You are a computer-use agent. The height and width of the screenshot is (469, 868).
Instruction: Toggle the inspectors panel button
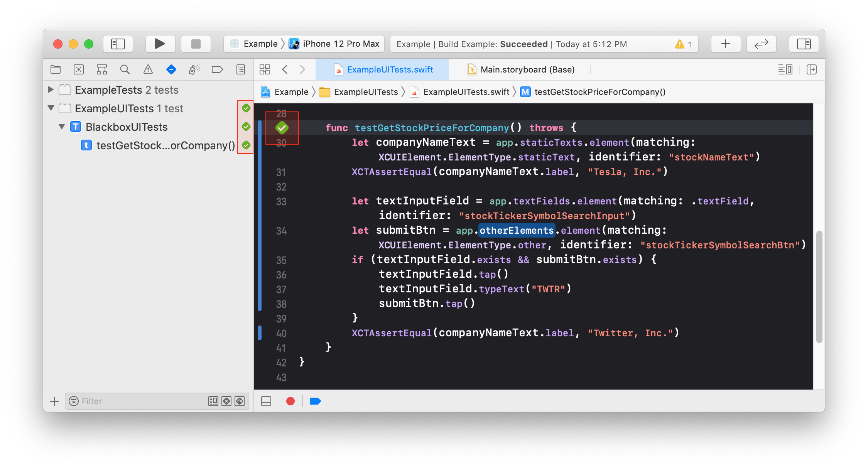(804, 44)
